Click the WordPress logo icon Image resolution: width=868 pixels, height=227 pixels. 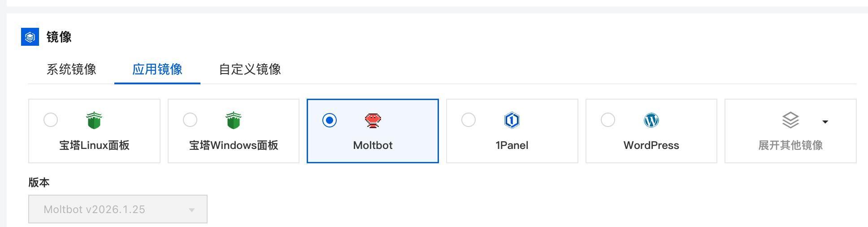(x=651, y=120)
